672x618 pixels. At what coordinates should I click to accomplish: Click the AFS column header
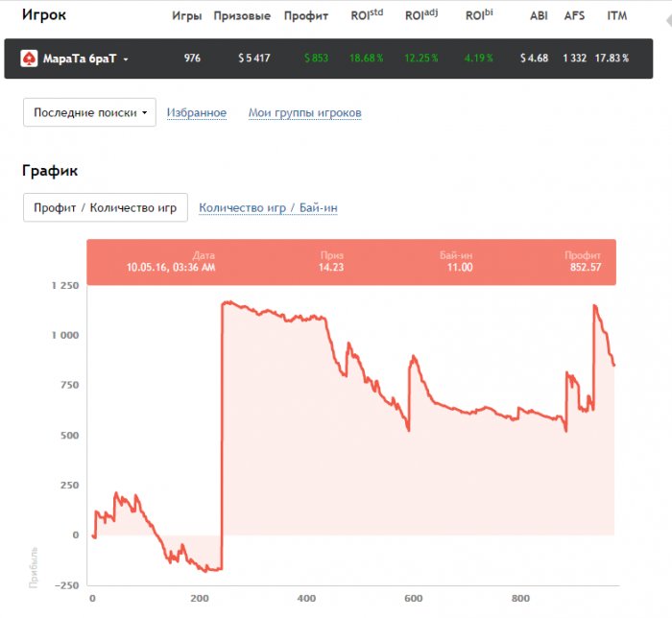[574, 16]
